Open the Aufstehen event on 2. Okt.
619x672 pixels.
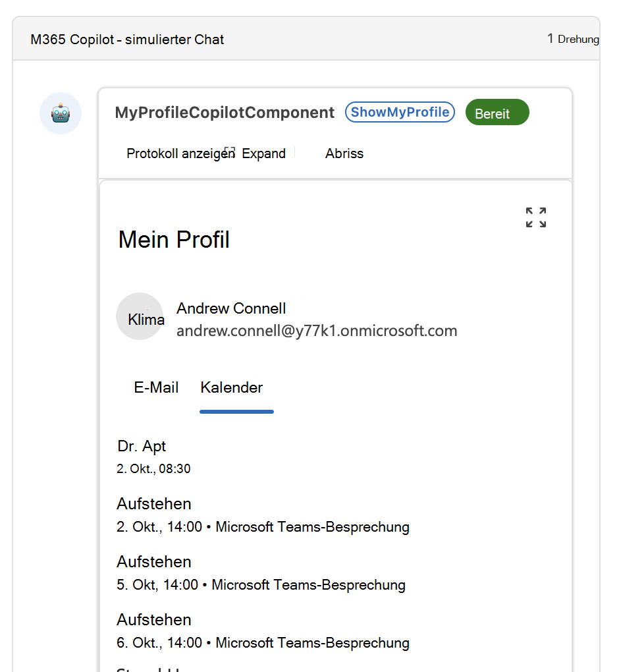tap(154, 504)
